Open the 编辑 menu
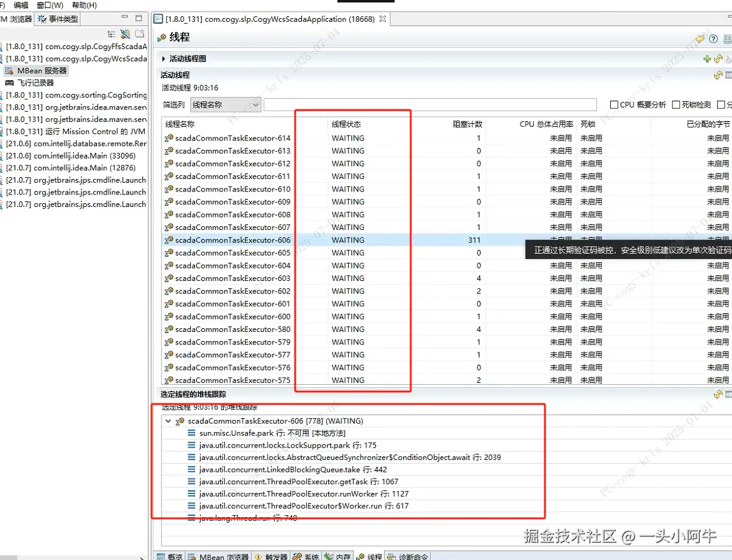Image resolution: width=732 pixels, height=560 pixels. click(x=21, y=5)
